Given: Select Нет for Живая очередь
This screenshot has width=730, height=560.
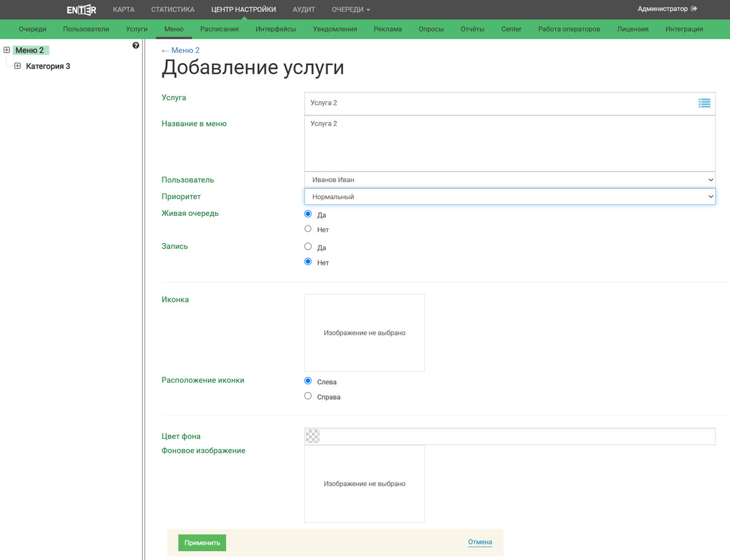Looking at the screenshot, I should pos(308,229).
